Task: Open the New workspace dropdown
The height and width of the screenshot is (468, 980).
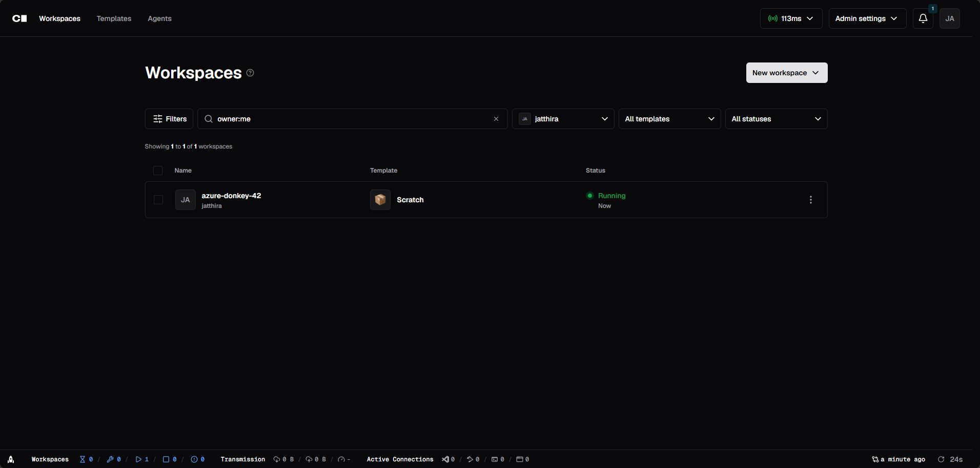Action: (787, 73)
